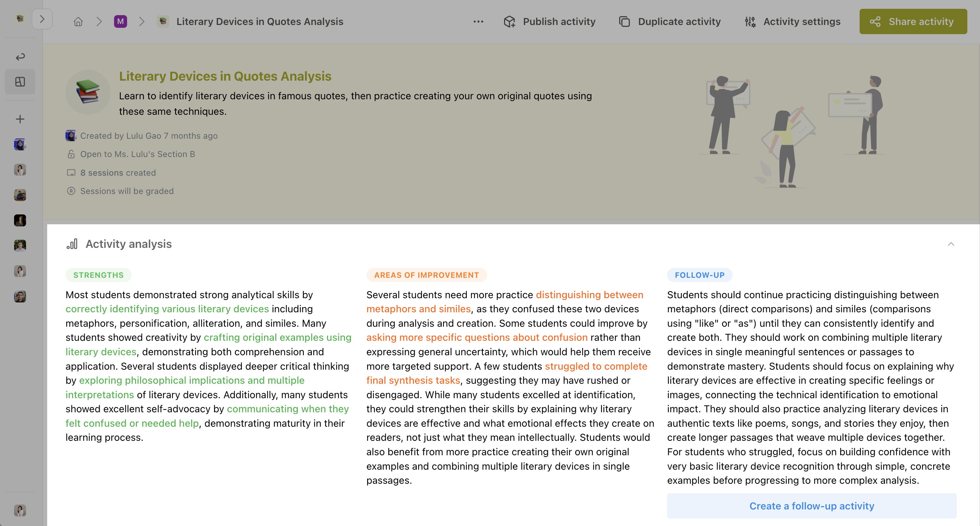Click the books logo at top-left sidebar

[x=20, y=18]
